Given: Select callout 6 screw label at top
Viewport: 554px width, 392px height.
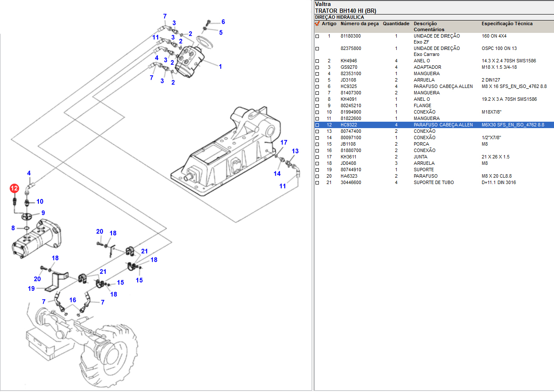Looking at the screenshot, I should tap(223, 22).
